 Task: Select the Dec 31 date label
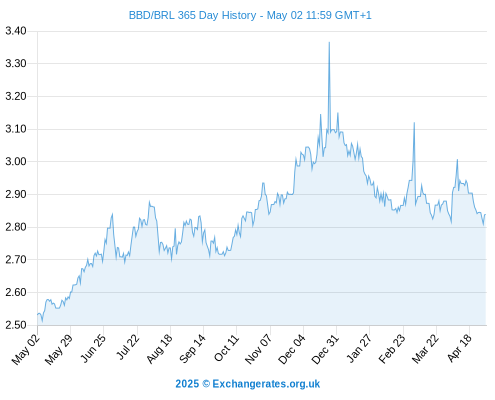point(325,349)
